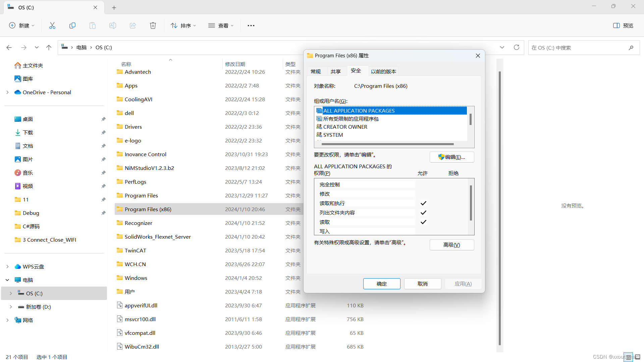Go up one folder level arrow
The image size is (644, 362).
click(49, 48)
